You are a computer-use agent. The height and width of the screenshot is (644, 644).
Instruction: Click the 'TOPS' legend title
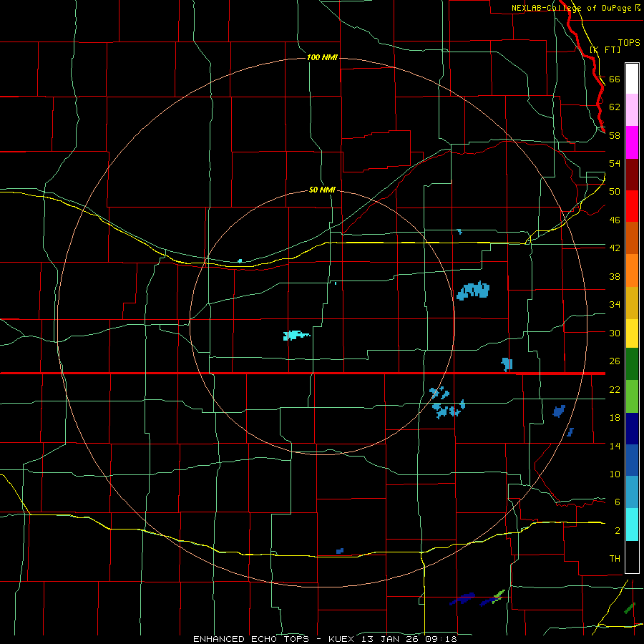(x=629, y=42)
